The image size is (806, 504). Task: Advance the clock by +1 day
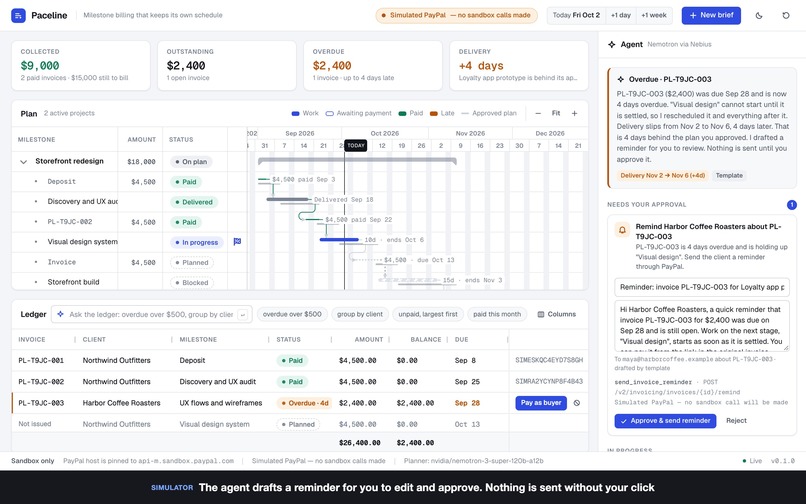(621, 15)
